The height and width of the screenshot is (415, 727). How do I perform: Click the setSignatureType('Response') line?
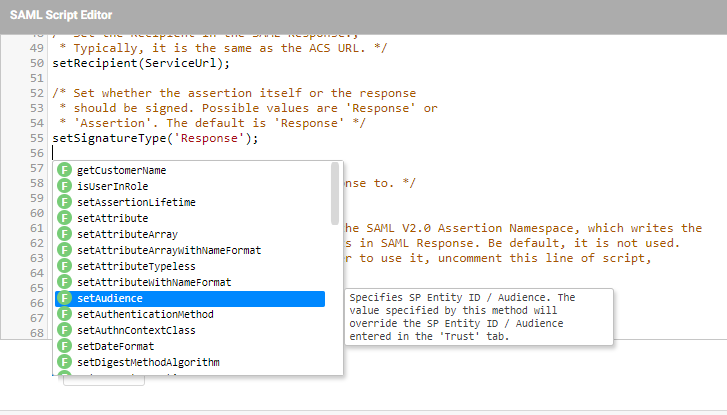click(x=155, y=138)
